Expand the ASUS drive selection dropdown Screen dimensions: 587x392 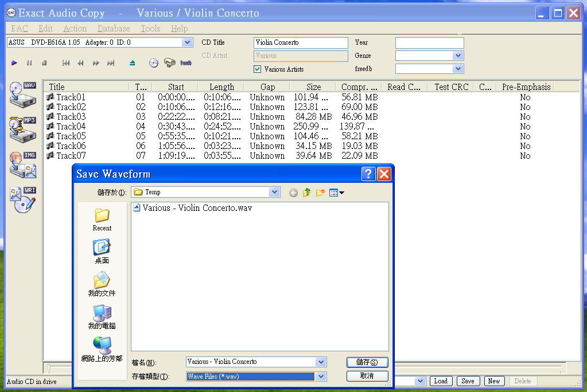187,42
